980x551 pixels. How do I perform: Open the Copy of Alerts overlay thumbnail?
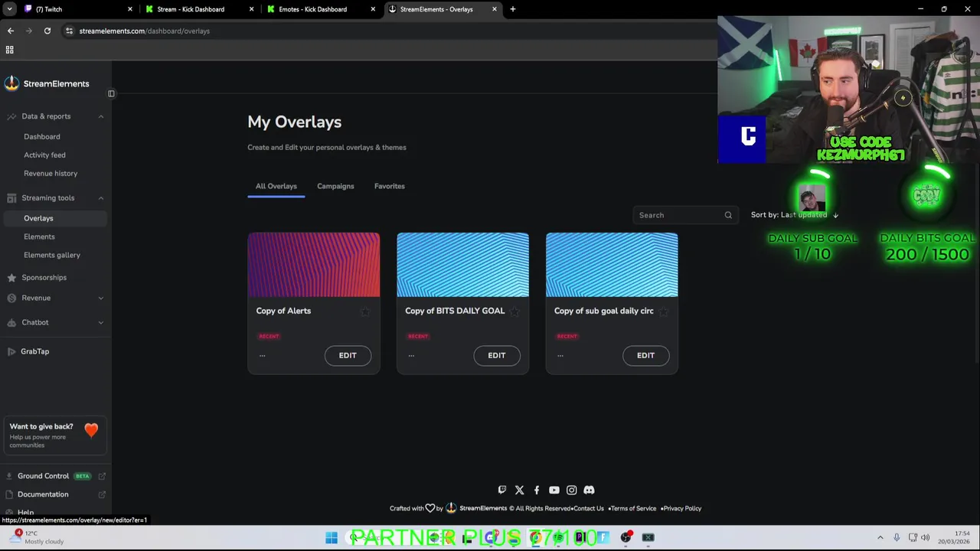[314, 265]
